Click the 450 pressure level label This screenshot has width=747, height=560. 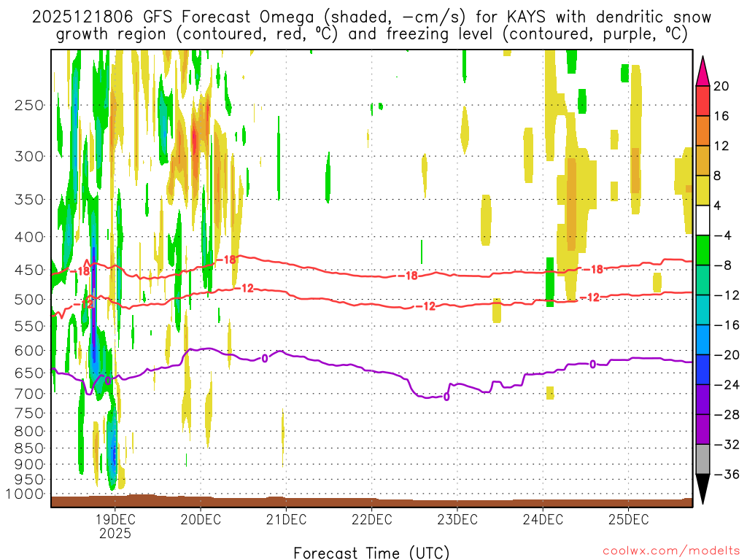[x=29, y=270]
